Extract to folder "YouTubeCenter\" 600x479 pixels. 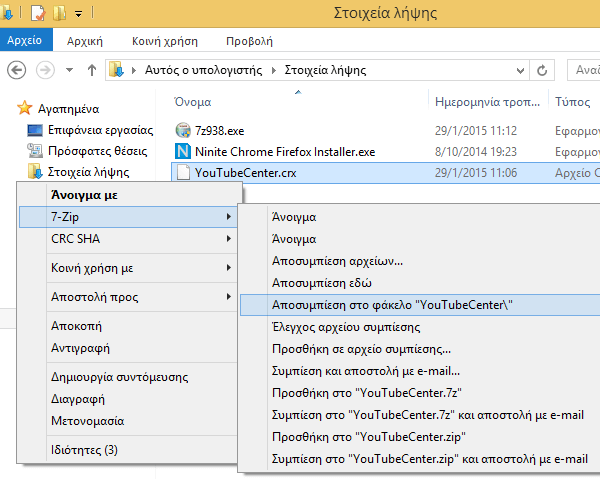tap(420, 305)
